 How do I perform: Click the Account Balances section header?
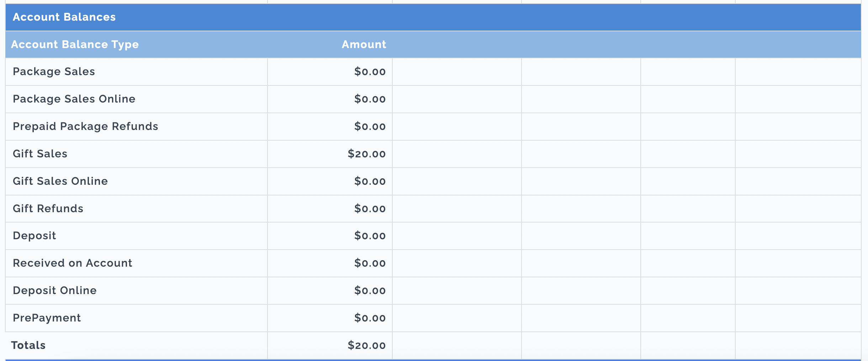tap(64, 17)
